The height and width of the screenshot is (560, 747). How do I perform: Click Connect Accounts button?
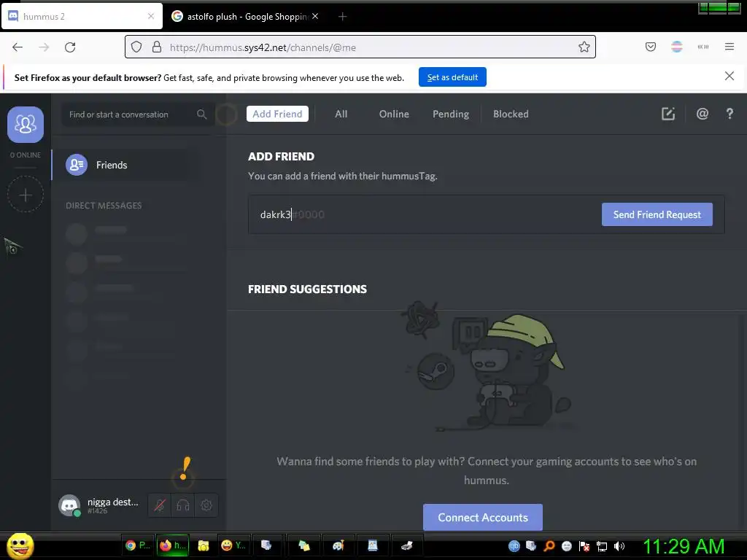pyautogui.click(x=483, y=517)
